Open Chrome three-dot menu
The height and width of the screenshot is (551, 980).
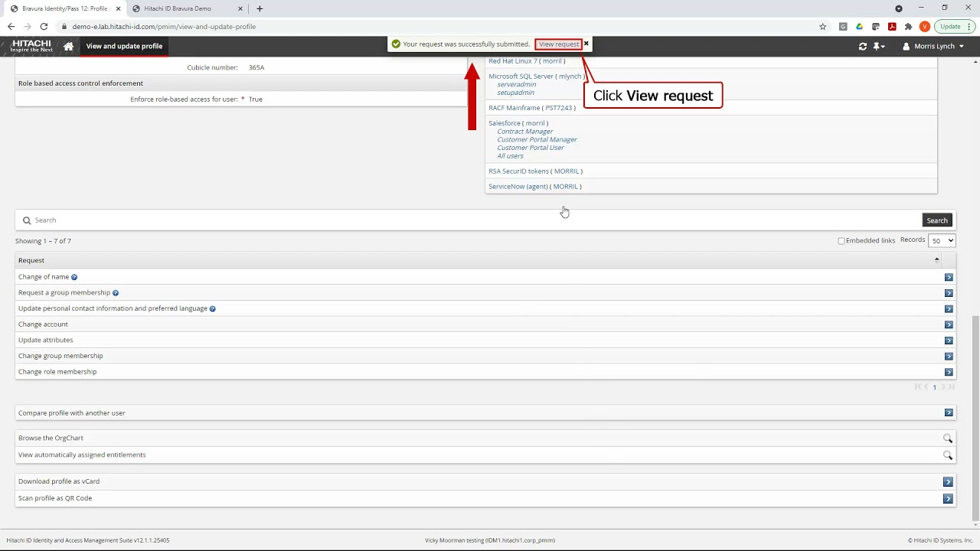pos(971,27)
